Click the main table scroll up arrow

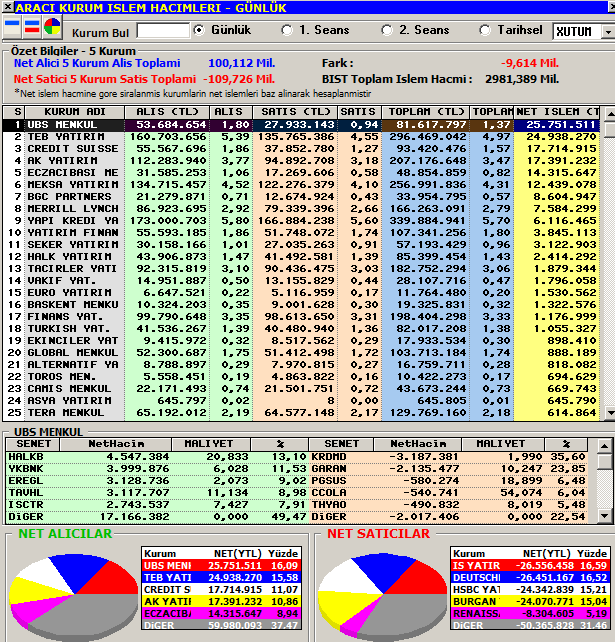tap(610, 114)
